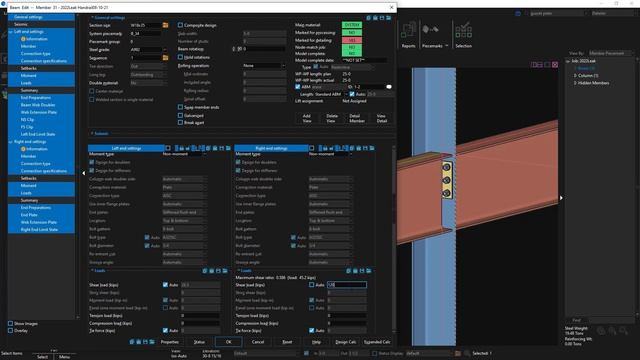Toggle the Hold rotations checkbox

point(180,57)
